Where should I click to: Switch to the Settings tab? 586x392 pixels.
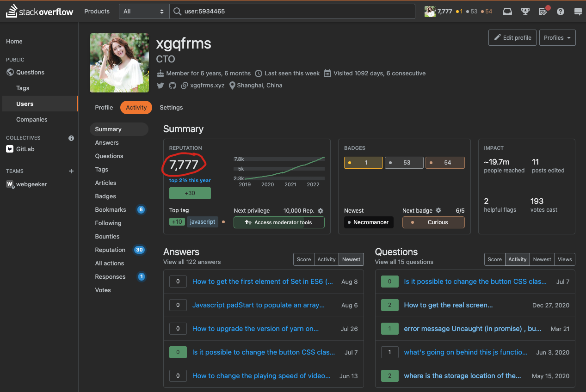tap(171, 107)
